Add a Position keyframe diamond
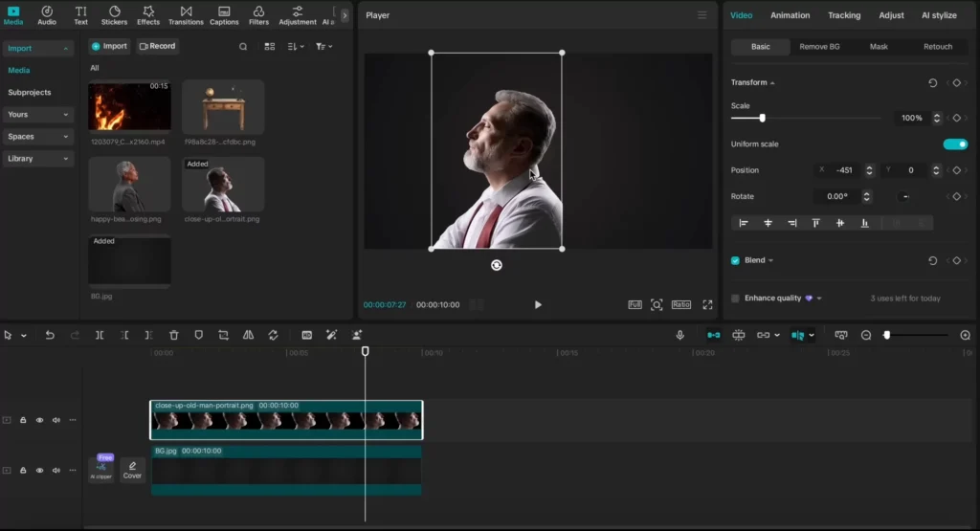The height and width of the screenshot is (531, 980). (x=956, y=170)
